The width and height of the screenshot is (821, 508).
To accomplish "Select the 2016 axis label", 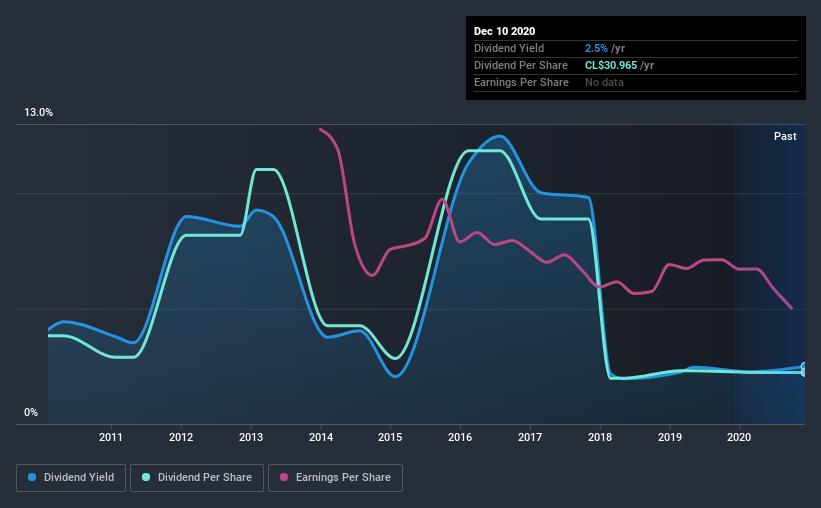I will tap(460, 437).
